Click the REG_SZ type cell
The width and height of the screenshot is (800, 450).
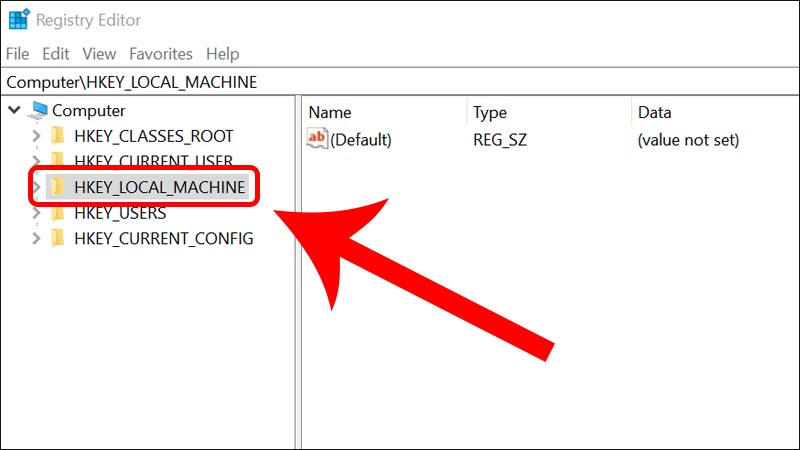pyautogui.click(x=500, y=140)
